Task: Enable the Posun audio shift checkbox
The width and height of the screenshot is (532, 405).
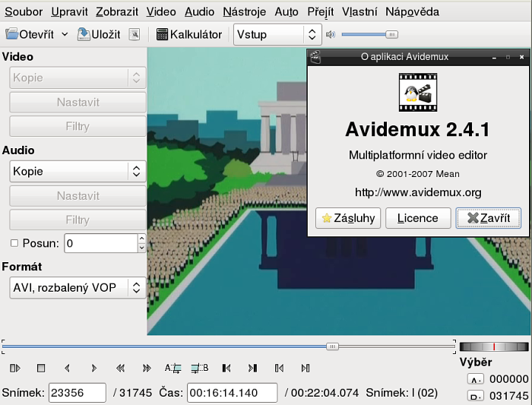Action: coord(14,243)
